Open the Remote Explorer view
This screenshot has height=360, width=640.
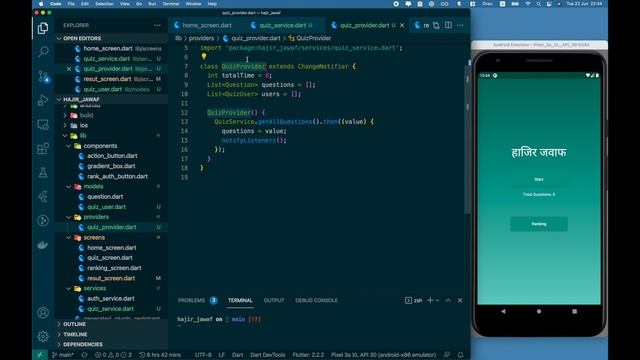click(x=43, y=124)
